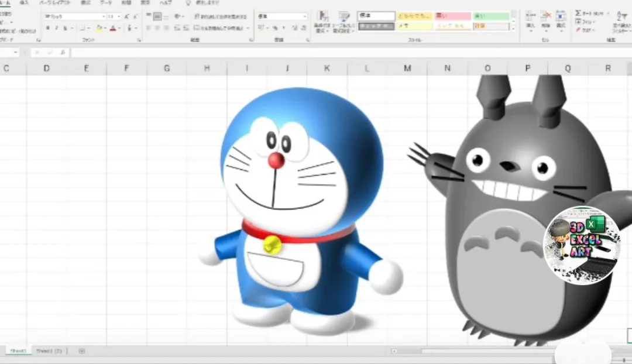Apply the yellow fill color bucket

pyautogui.click(x=99, y=28)
